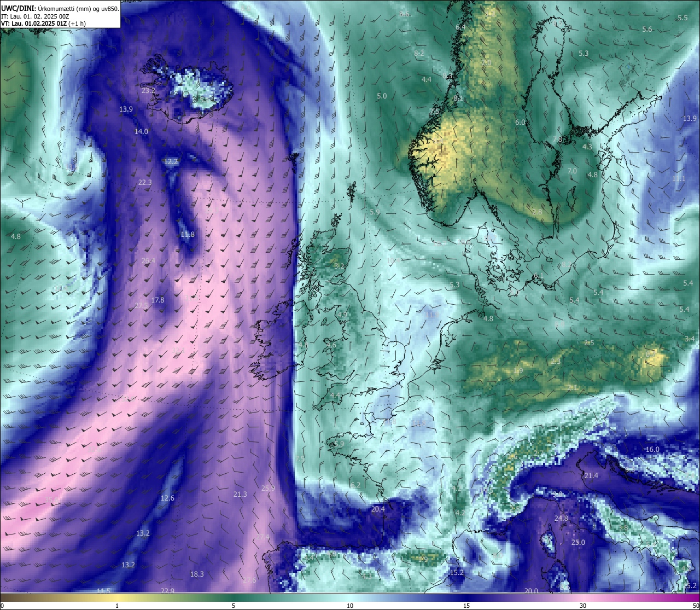700x610 pixels.
Task: Click the 21.3 value label
Action: pos(240,494)
